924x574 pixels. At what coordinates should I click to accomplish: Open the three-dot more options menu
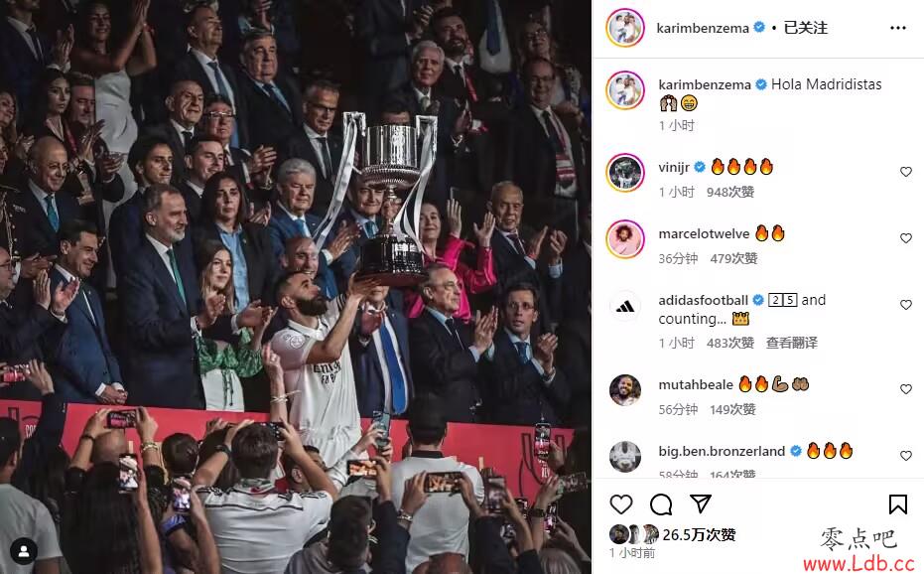897,28
